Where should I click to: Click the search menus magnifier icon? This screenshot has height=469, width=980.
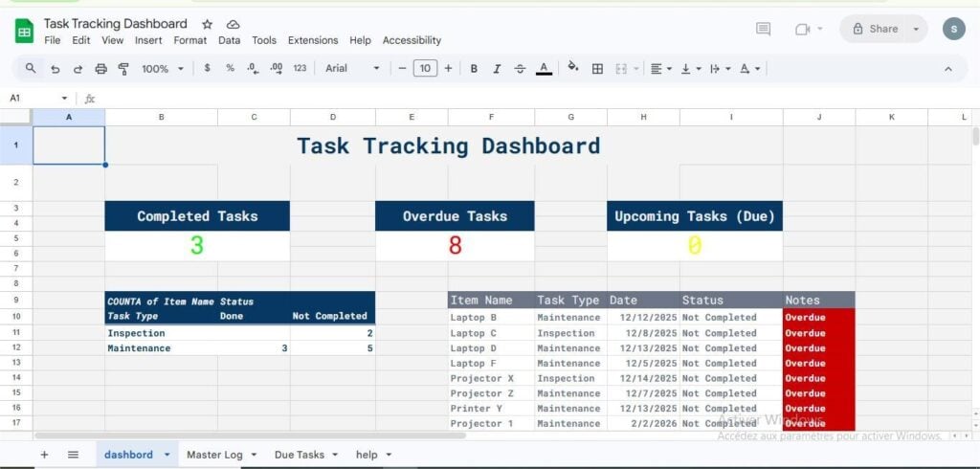(31, 68)
